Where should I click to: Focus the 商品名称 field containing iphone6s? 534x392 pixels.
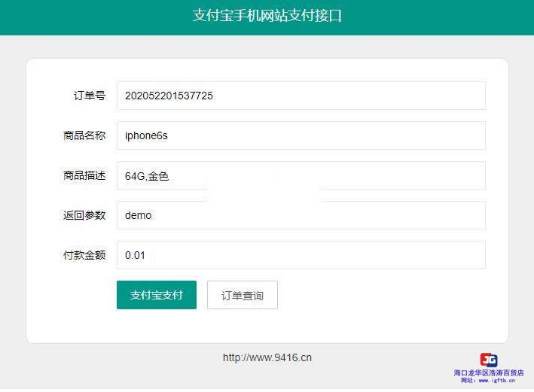[301, 135]
